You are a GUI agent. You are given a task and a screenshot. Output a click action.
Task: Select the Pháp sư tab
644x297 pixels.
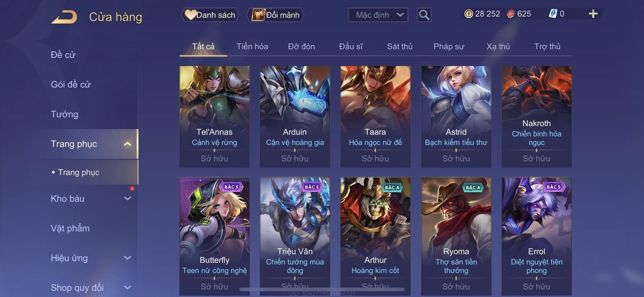point(449,46)
